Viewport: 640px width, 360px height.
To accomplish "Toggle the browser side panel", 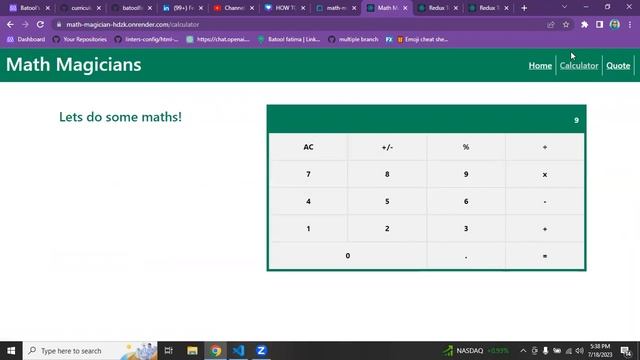I will tap(599, 24).
